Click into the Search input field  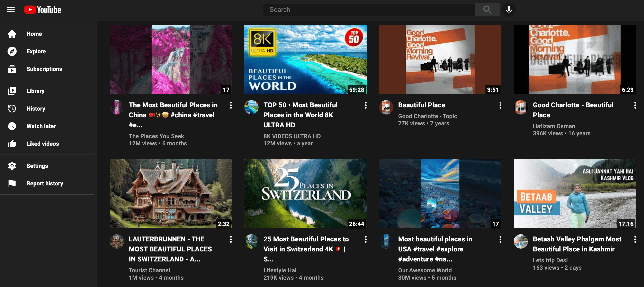(369, 10)
